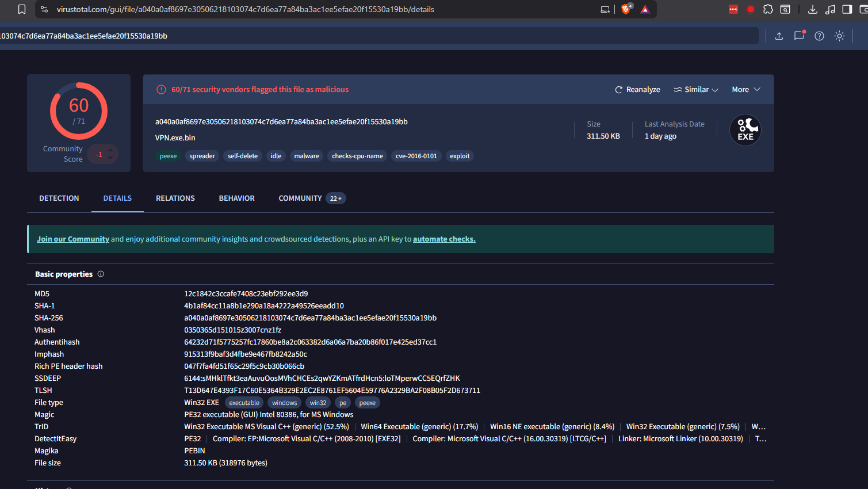
Task: Click Reanalyze button
Action: (637, 90)
